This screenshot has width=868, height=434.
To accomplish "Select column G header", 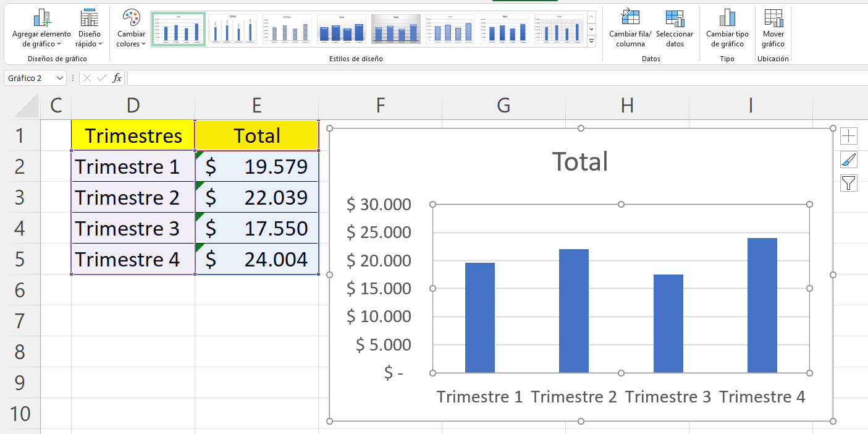I will pos(504,106).
